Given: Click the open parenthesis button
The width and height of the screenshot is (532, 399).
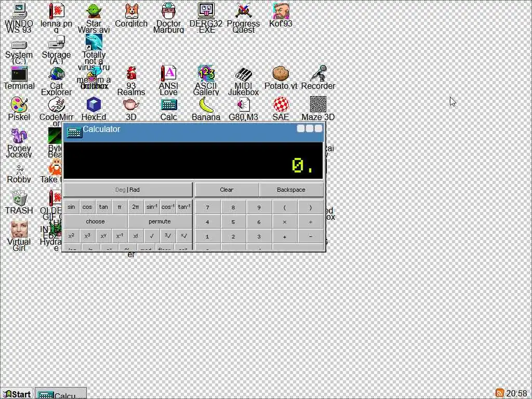Looking at the screenshot, I should coord(284,207).
